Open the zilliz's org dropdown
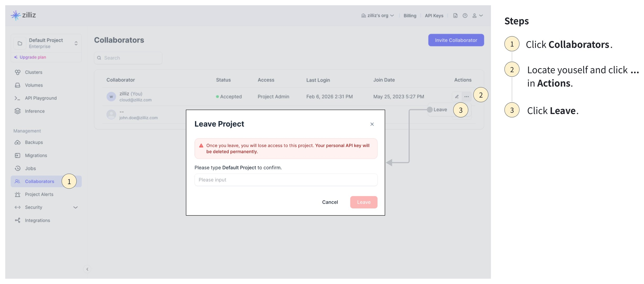Image resolution: width=644 pixels, height=284 pixels. coord(378,16)
